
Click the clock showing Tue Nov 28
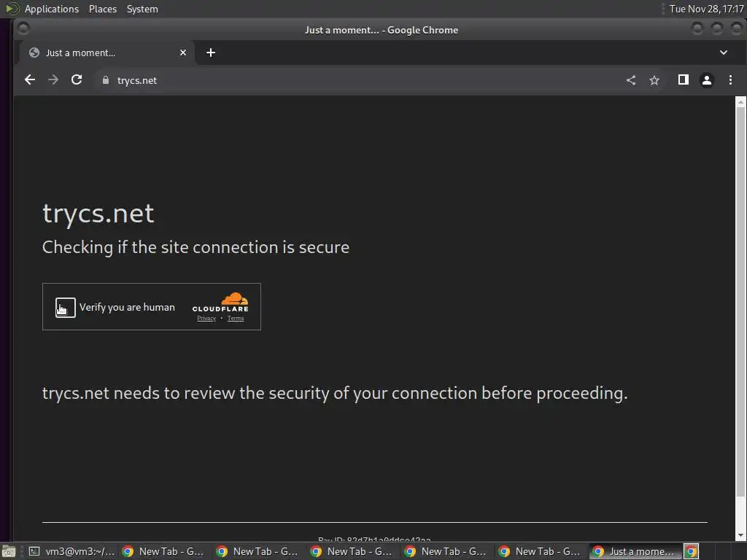click(x=706, y=9)
